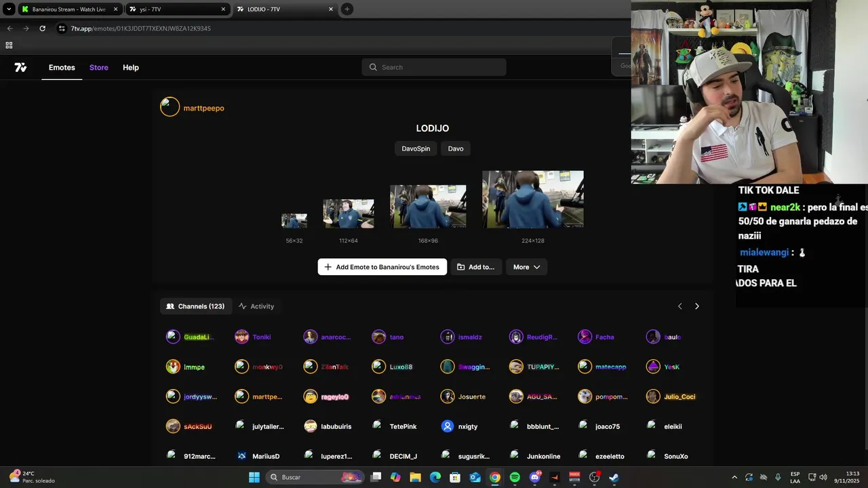Screen dimensions: 868x488
Task: Click the marttpeepo avatar icon
Action: [x=170, y=107]
